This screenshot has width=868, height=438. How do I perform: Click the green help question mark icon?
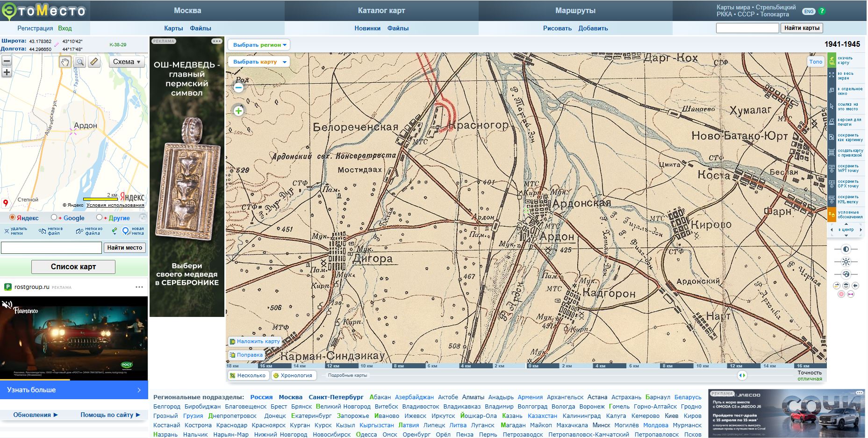tap(822, 11)
